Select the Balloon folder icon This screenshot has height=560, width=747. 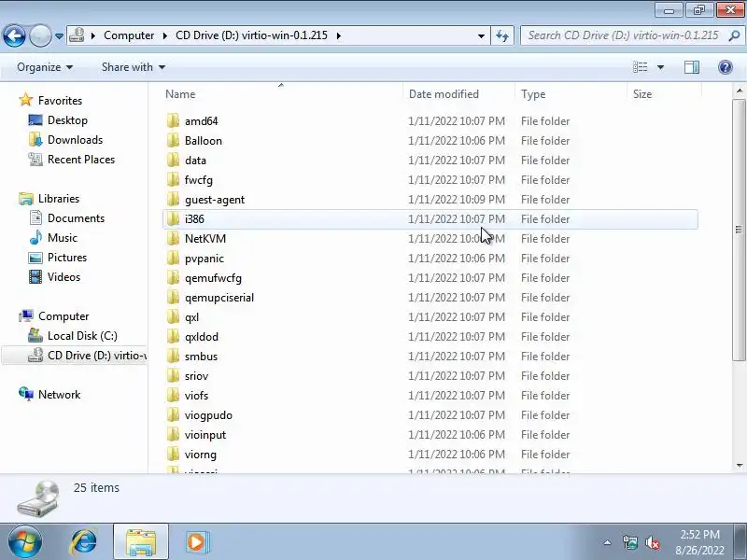point(173,140)
